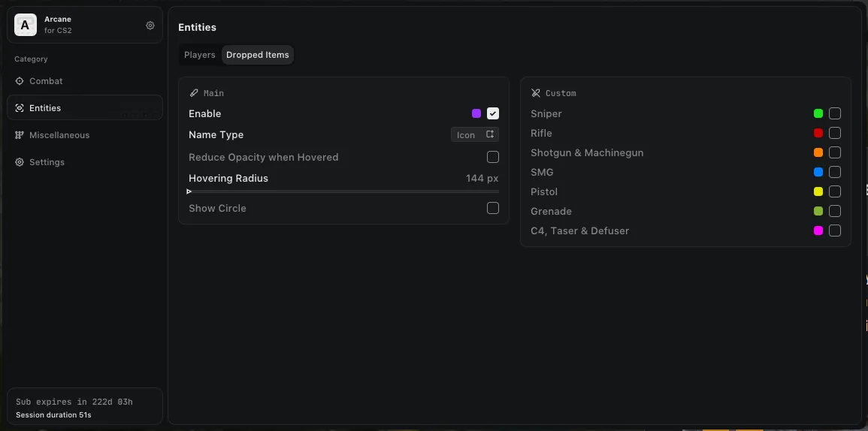Switch to the Players tab
The height and width of the screenshot is (431, 868).
click(x=200, y=55)
